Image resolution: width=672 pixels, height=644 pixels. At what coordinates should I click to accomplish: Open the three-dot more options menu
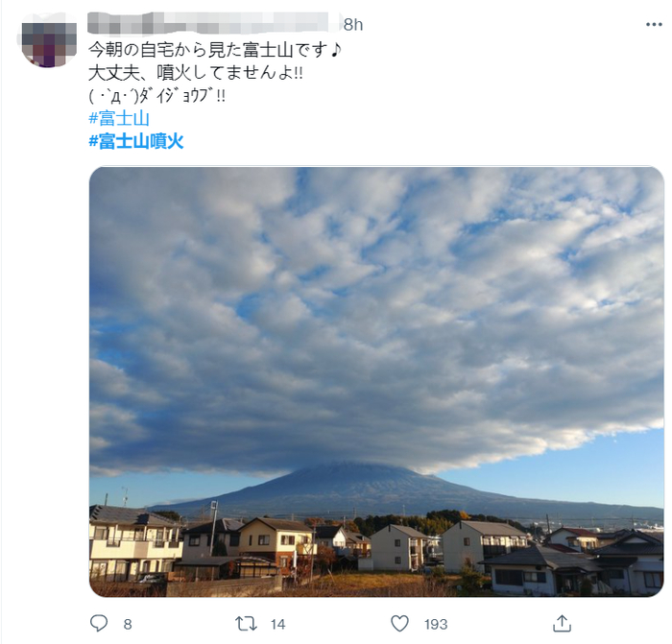pos(654,24)
